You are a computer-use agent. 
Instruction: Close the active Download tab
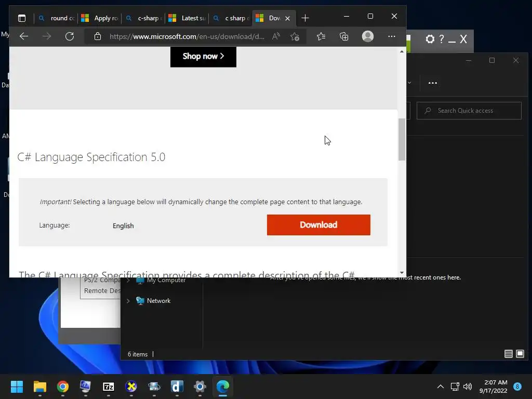pyautogui.click(x=288, y=18)
